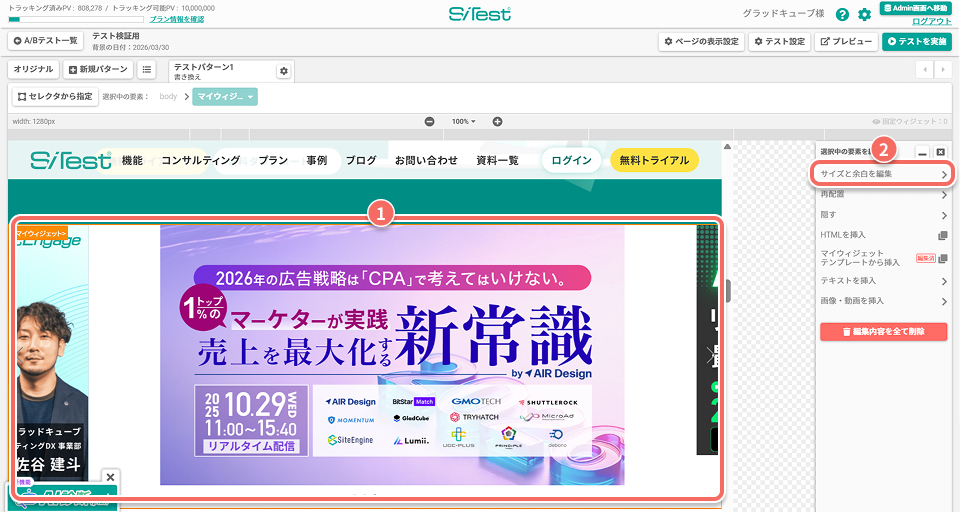Image resolution: width=961 pixels, height=512 pixels.
Task: Click グラッドキューブ様 account name
Action: tap(783, 13)
